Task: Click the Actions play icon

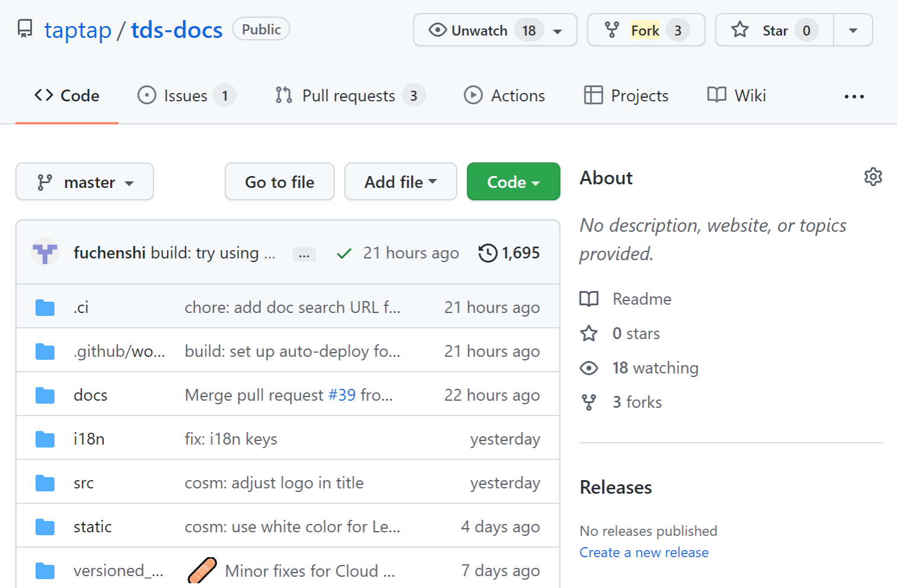Action: [473, 95]
